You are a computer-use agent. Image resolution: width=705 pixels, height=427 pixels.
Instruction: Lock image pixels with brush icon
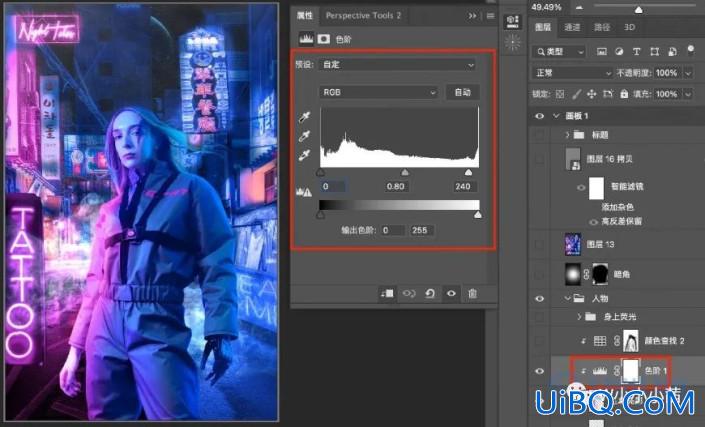pyautogui.click(x=576, y=94)
